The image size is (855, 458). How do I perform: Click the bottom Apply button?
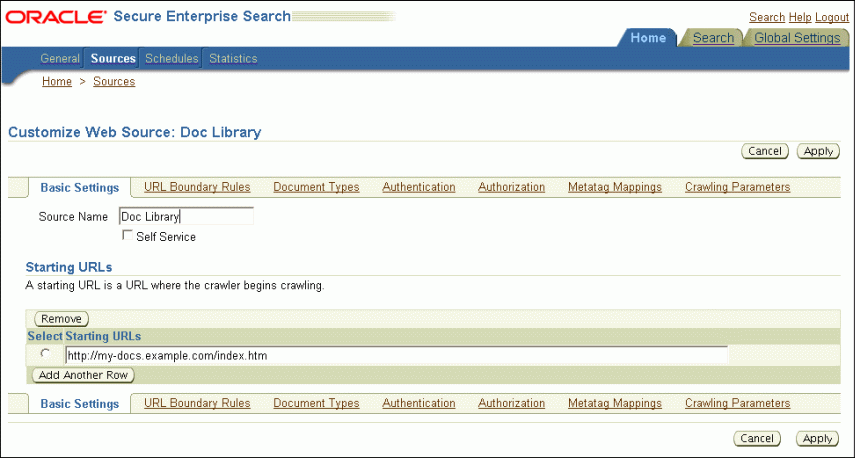point(817,438)
